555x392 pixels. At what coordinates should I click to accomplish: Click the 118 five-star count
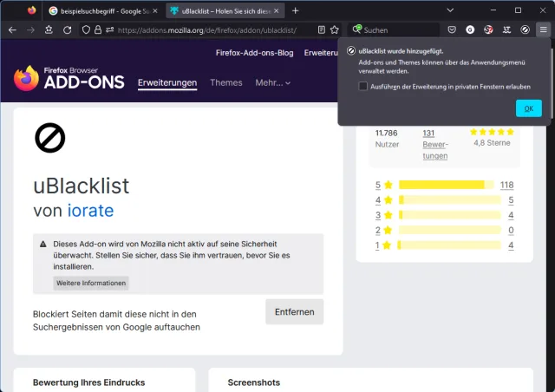[506, 185]
